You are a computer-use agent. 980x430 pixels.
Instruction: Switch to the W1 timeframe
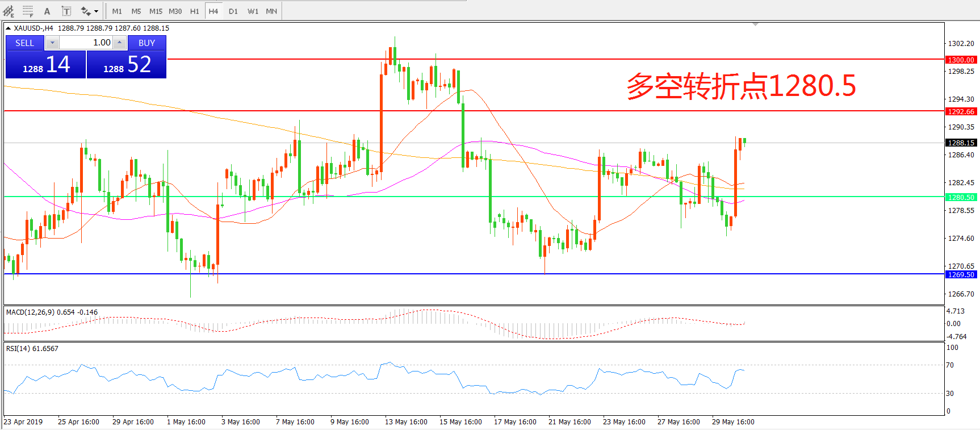(253, 11)
